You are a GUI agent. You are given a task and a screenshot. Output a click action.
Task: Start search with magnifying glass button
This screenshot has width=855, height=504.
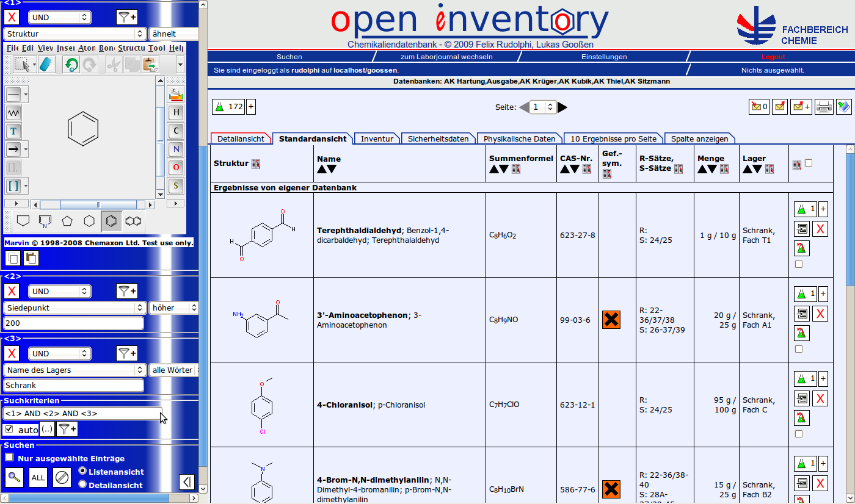pos(15,478)
